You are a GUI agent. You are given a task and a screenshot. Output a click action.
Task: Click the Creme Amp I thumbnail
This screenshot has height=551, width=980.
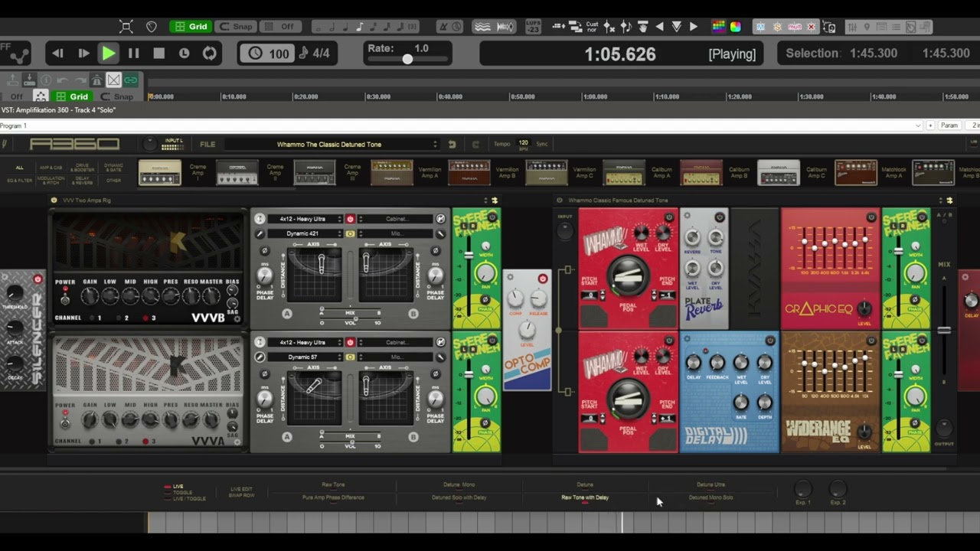pos(159,173)
